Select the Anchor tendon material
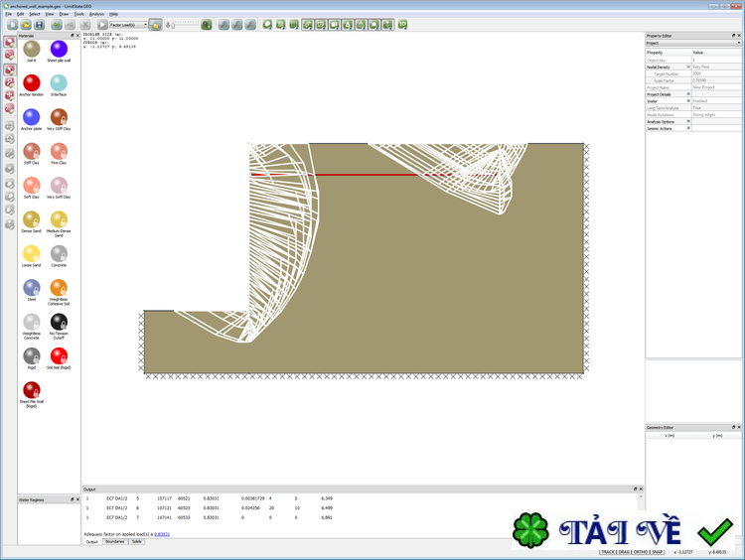This screenshot has width=745, height=560. 32,83
